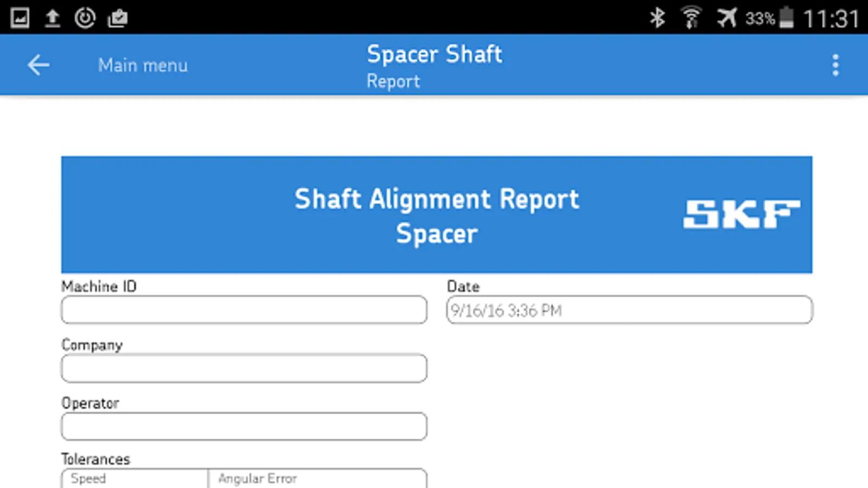The image size is (868, 488).
Task: Open the Wi-Fi status icon
Action: point(691,18)
